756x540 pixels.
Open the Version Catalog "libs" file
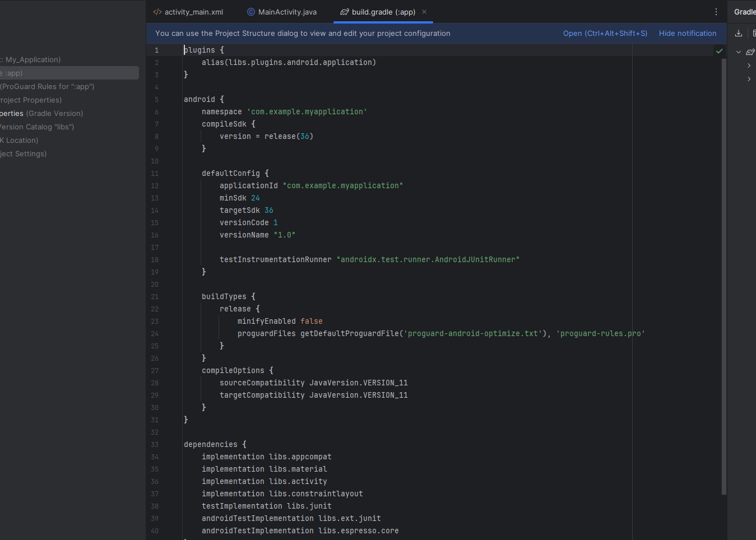(x=37, y=127)
